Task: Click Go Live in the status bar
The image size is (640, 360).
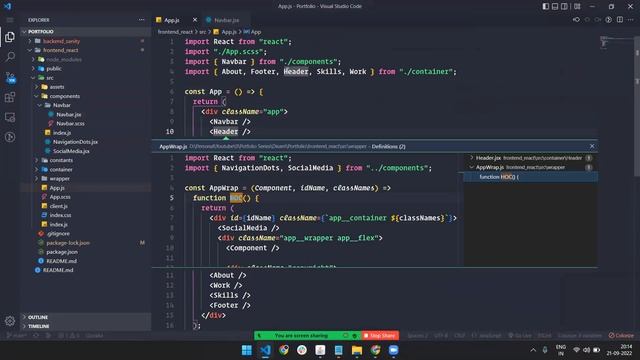Action: (520, 336)
